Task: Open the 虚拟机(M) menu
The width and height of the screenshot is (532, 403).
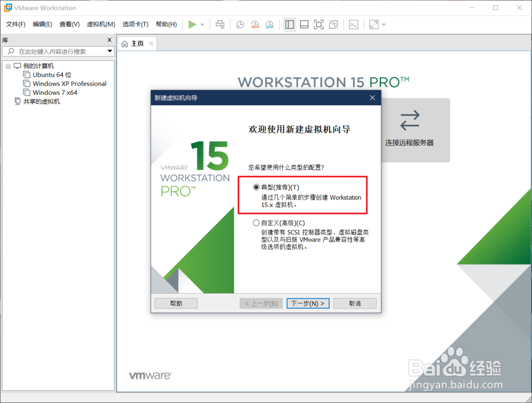Action: 101,24
